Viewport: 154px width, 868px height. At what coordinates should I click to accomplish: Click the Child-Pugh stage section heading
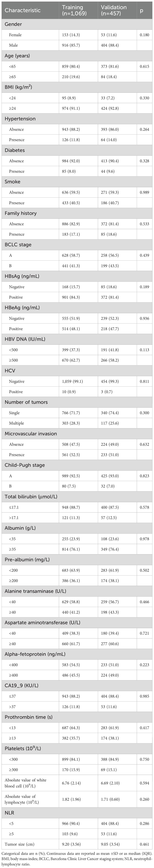pyautogui.click(x=25, y=465)
